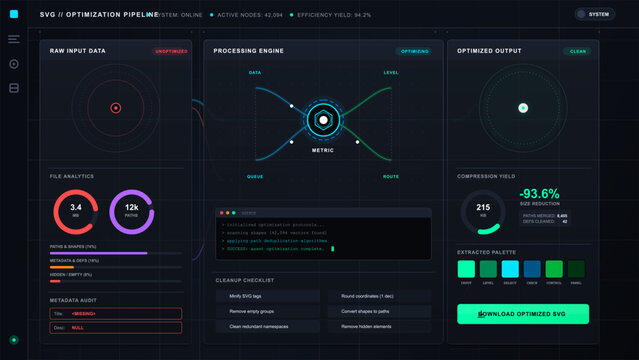Pick the SELECT cyan palette swatch
Screen dimensions: 639x360
(510, 269)
